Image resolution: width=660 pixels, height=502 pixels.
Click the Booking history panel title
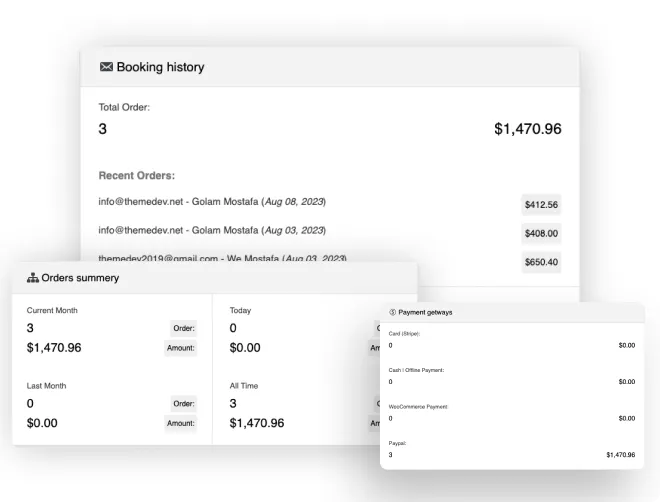(160, 67)
